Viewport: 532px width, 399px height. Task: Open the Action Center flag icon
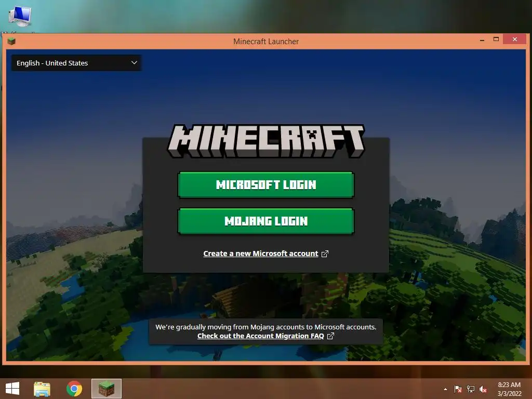[x=458, y=389]
